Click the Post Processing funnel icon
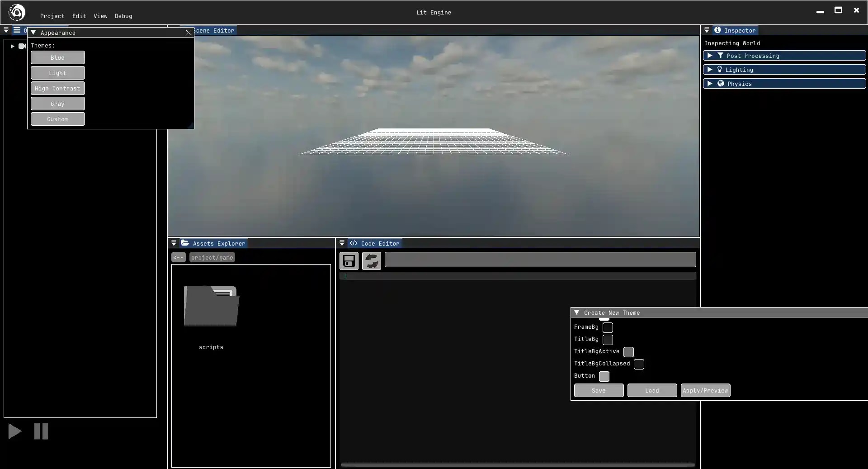Viewport: 868px width, 469px height. point(720,56)
